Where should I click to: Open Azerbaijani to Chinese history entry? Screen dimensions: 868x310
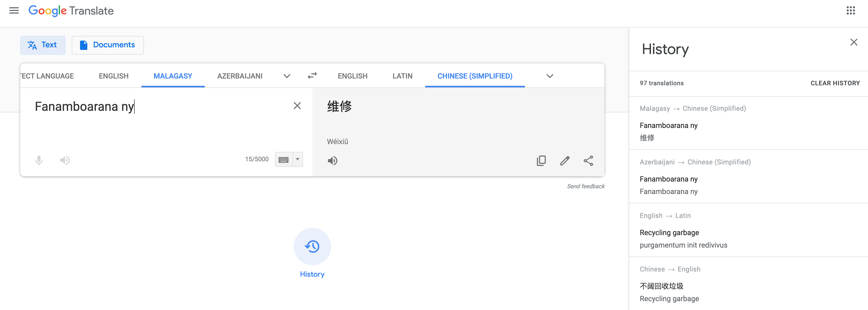click(748, 177)
